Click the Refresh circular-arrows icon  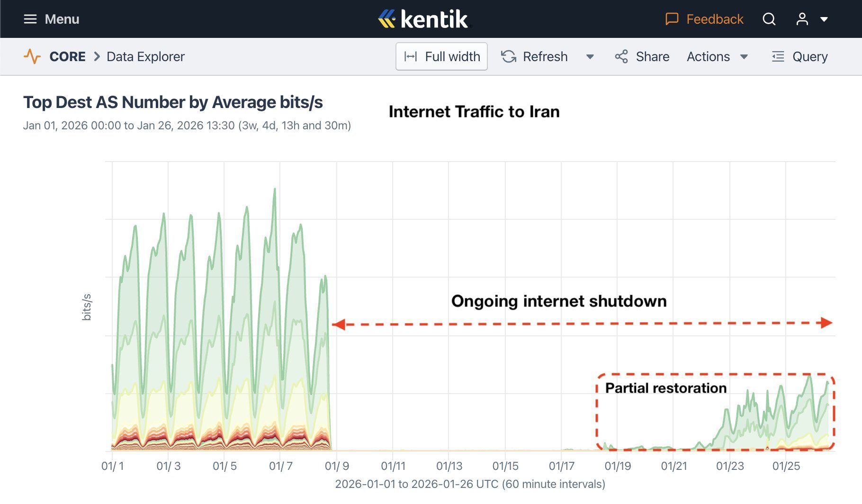click(508, 56)
